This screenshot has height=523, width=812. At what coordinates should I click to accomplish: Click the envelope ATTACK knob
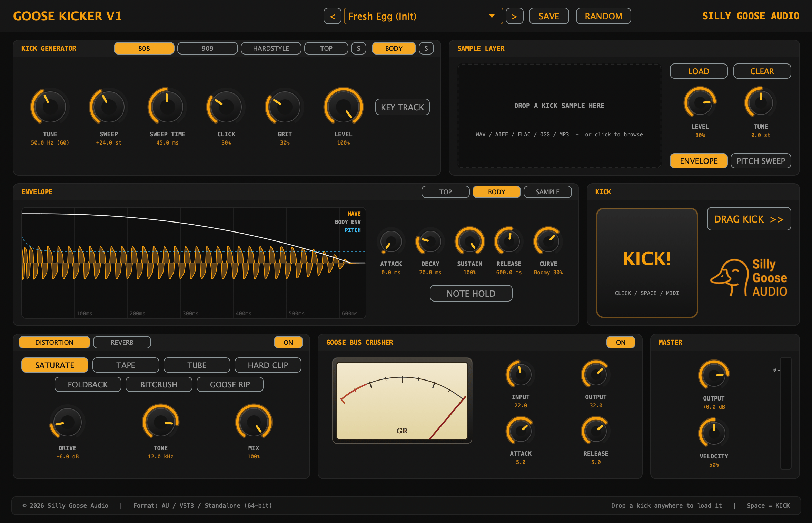click(391, 241)
